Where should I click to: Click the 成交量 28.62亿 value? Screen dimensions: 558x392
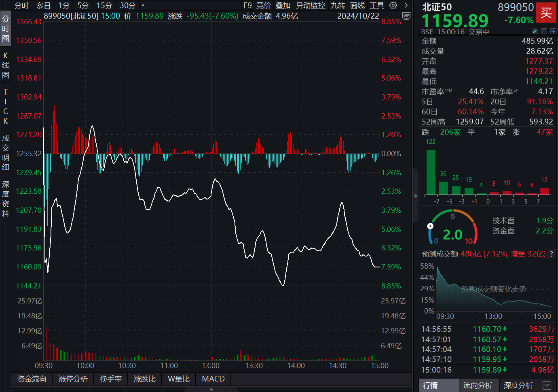click(x=540, y=51)
